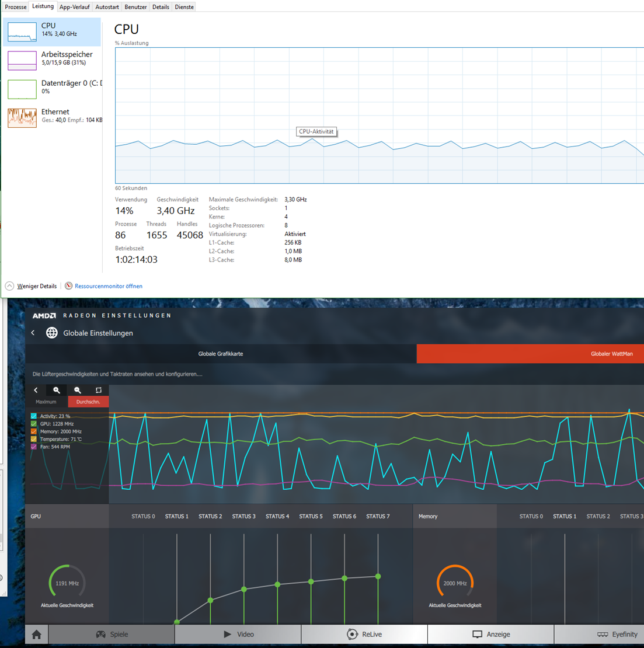
Task: Select Globaler WattMan tab
Action: (530, 354)
